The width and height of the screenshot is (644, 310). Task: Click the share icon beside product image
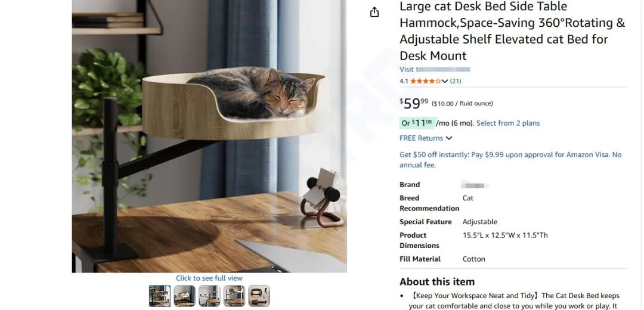(x=374, y=13)
